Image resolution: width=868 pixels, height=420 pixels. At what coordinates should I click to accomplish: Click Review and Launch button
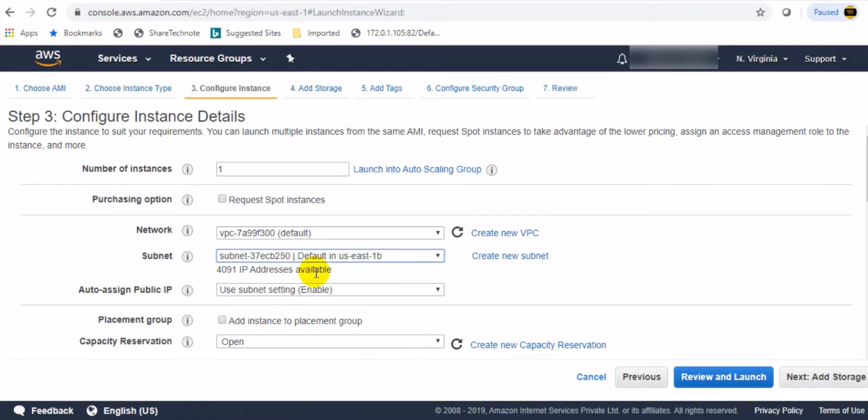click(723, 377)
